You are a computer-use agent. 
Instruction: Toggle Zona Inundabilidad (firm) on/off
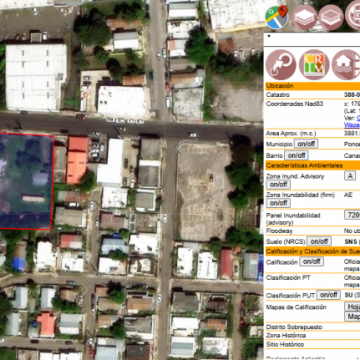(x=278, y=203)
